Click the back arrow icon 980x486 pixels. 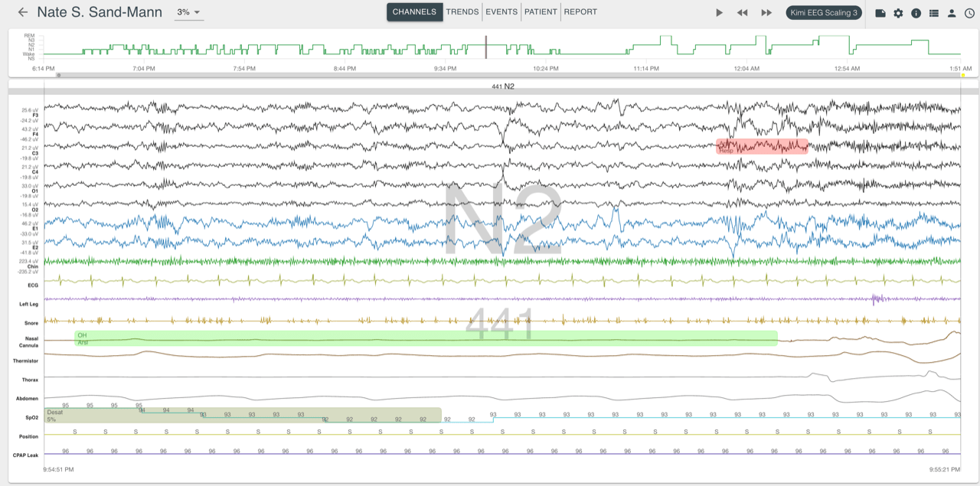[x=23, y=12]
